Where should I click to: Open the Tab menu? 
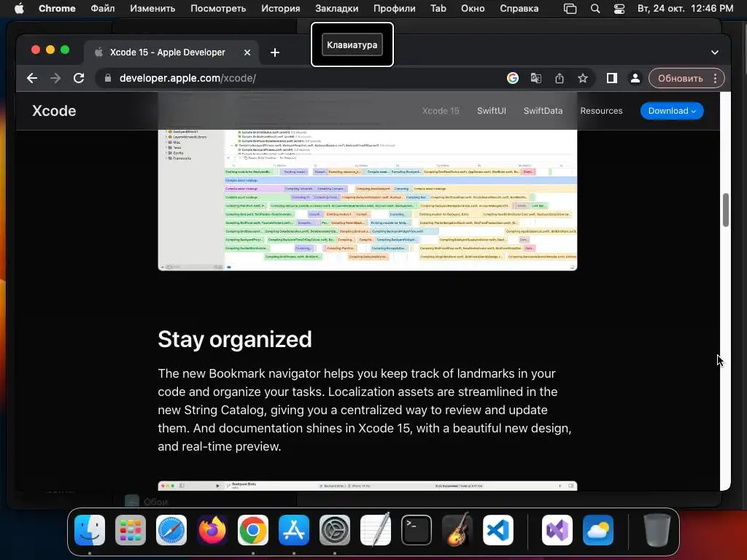[438, 9]
